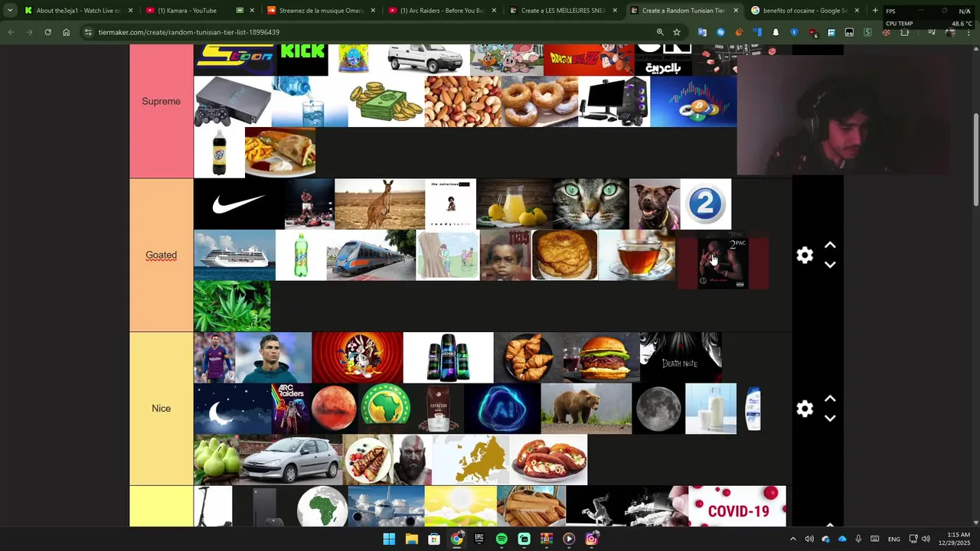Close the Kamara YouTube tab
Viewport: 980px width, 551px height.
252,11
